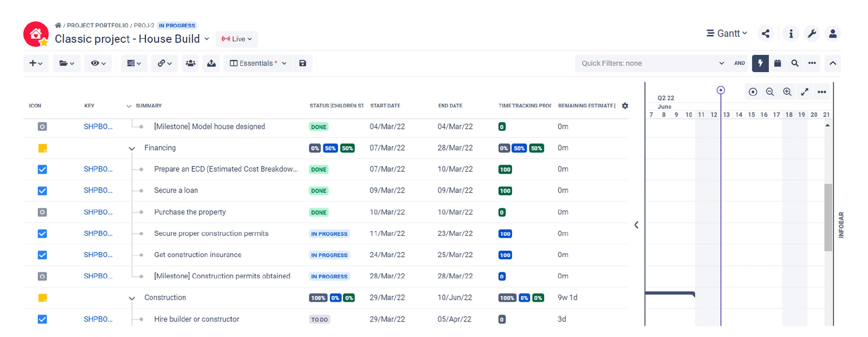Toggle checkbox for Secure a loan row
868x337 pixels.
(42, 191)
